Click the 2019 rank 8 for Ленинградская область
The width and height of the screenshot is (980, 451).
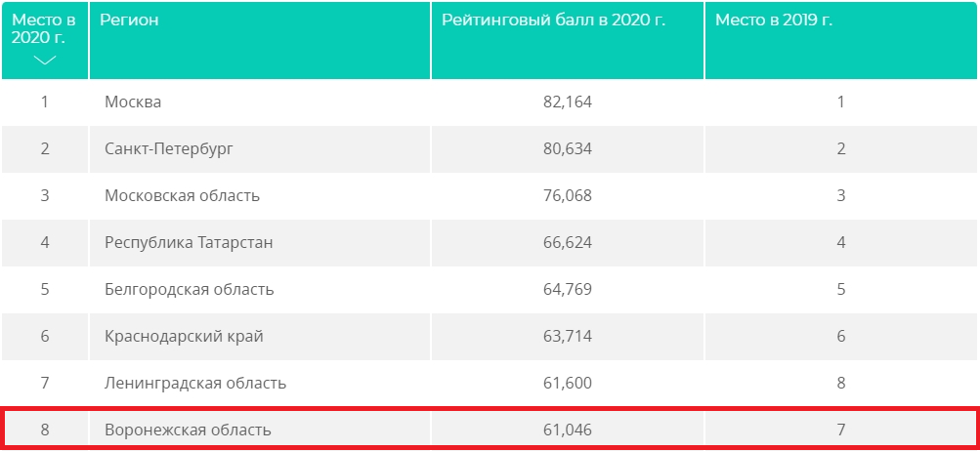(x=841, y=383)
